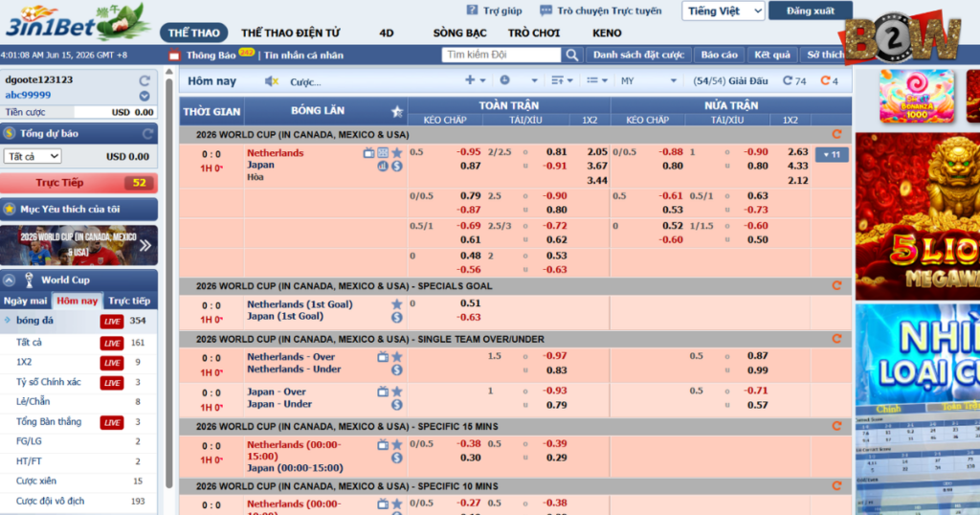Screen dimensions: 980x515
Task: Click the dollar cash-out icon under Netherlands
Action: (397, 167)
